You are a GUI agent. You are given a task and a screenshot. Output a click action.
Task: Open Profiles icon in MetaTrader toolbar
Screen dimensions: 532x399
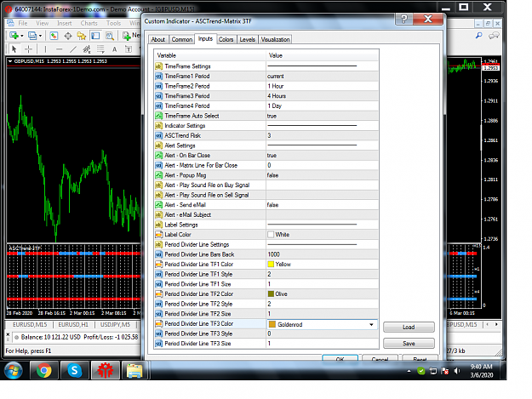click(x=32, y=35)
